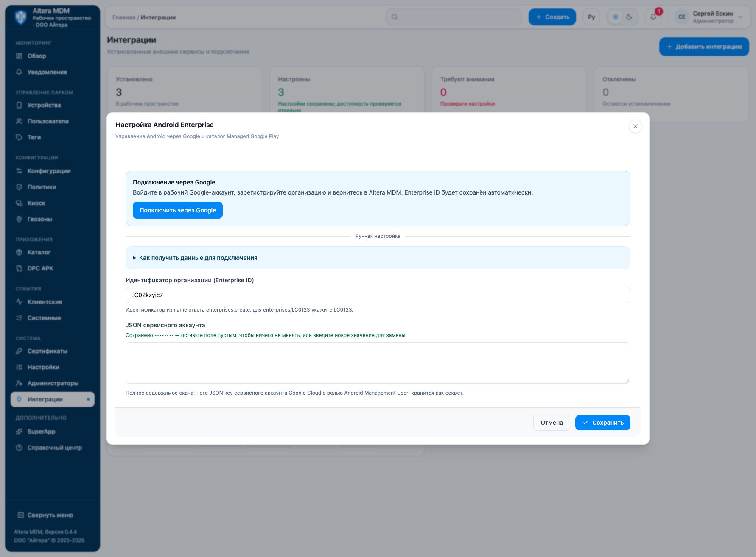Click the notification bell in top bar
This screenshot has width=756, height=557.
click(653, 17)
